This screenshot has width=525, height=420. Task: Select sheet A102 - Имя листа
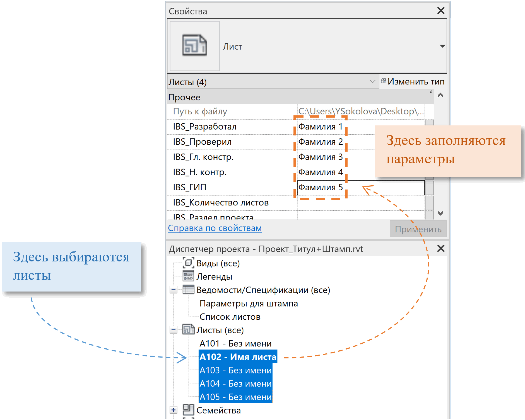point(238,357)
